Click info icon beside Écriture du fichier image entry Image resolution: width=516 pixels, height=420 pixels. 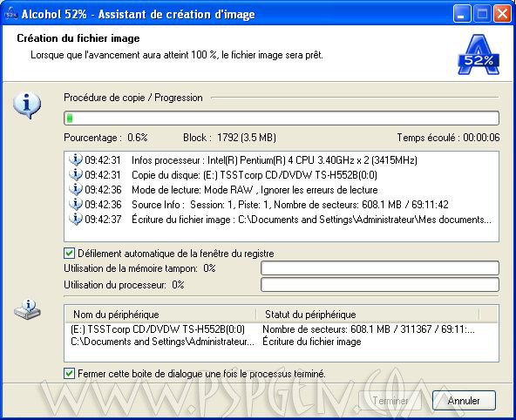click(75, 219)
